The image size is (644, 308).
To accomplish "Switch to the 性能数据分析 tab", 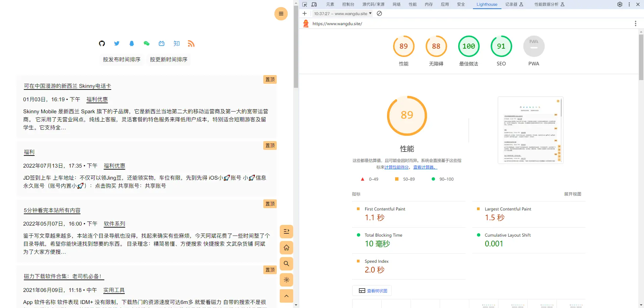I will point(549,4).
